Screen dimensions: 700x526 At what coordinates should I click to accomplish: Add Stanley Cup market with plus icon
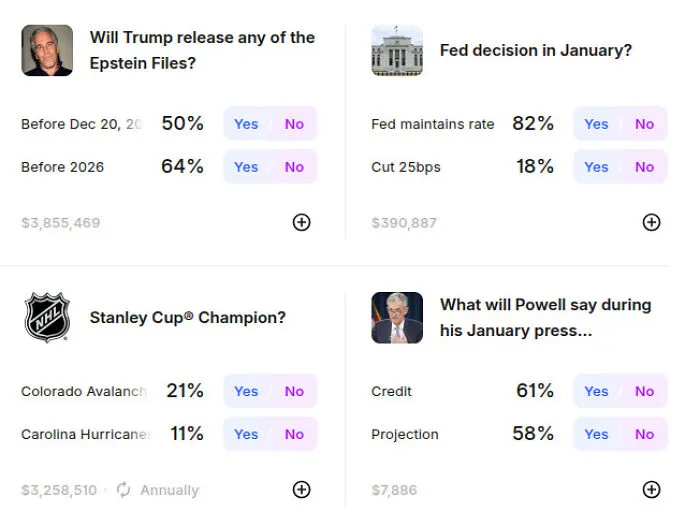pyautogui.click(x=301, y=489)
